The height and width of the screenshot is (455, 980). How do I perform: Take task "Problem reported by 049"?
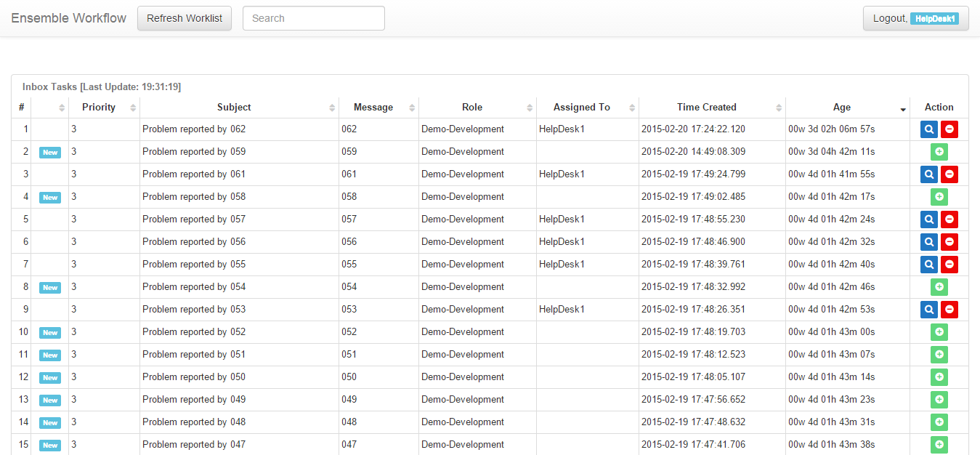(x=939, y=399)
